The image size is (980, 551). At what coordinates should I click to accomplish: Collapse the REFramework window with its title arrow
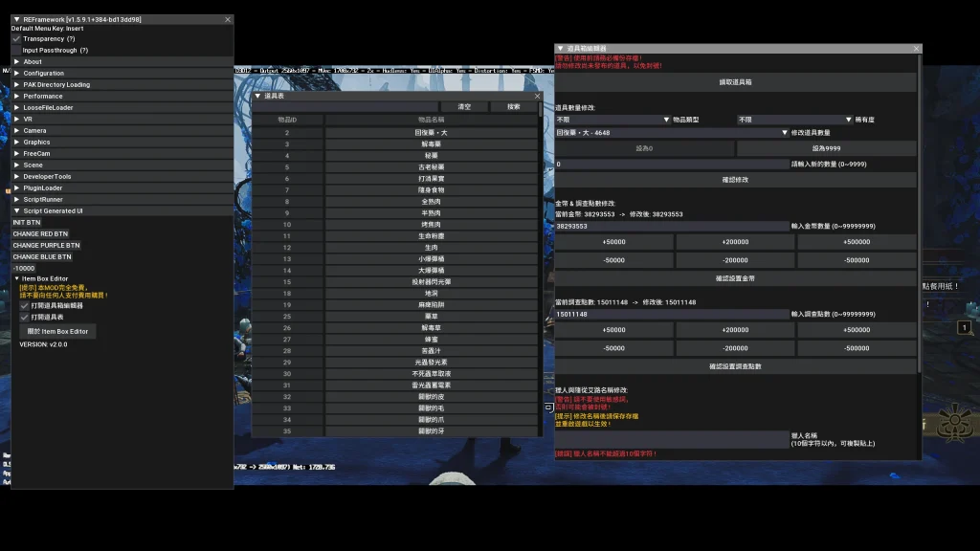coord(17,19)
